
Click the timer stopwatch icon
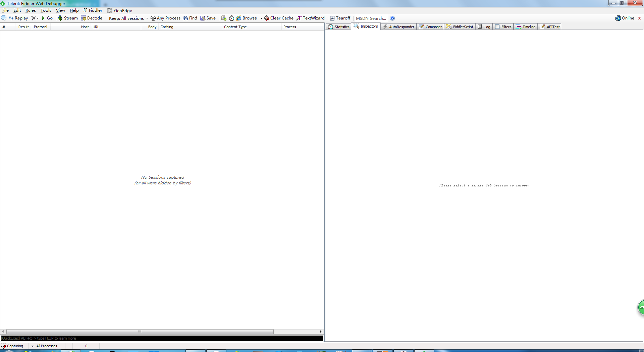point(231,18)
